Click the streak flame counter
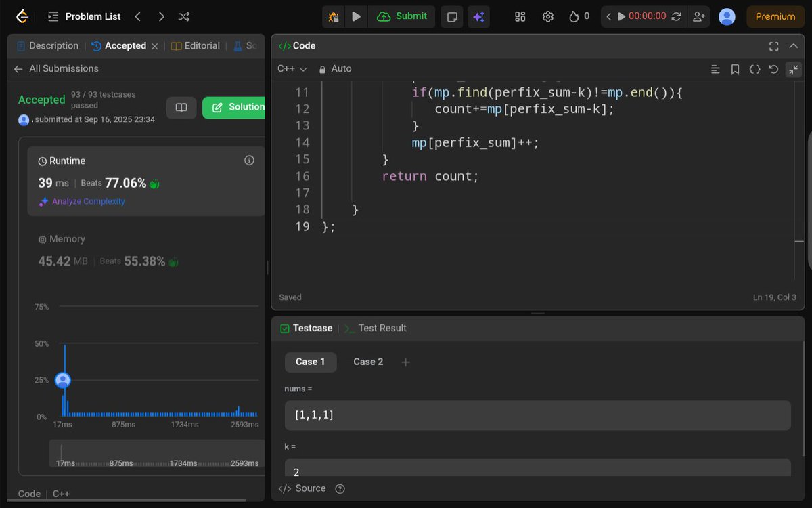812x508 pixels. [x=579, y=16]
